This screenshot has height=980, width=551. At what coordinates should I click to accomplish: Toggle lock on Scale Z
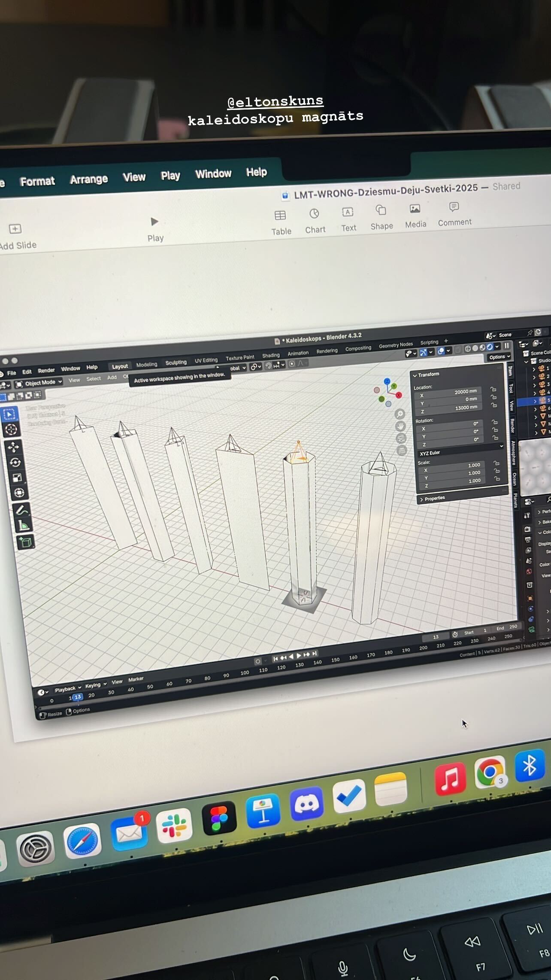pyautogui.click(x=497, y=479)
